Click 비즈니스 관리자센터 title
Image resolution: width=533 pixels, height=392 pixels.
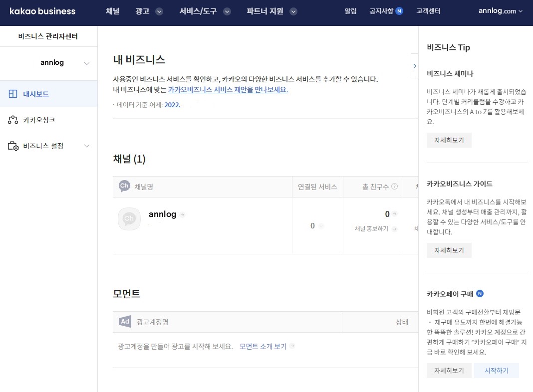[x=48, y=36]
